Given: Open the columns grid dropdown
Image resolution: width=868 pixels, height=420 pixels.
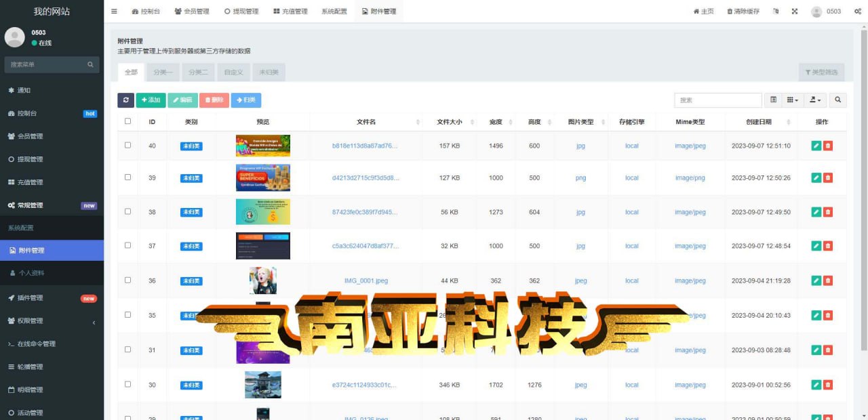Looking at the screenshot, I should click(x=791, y=100).
